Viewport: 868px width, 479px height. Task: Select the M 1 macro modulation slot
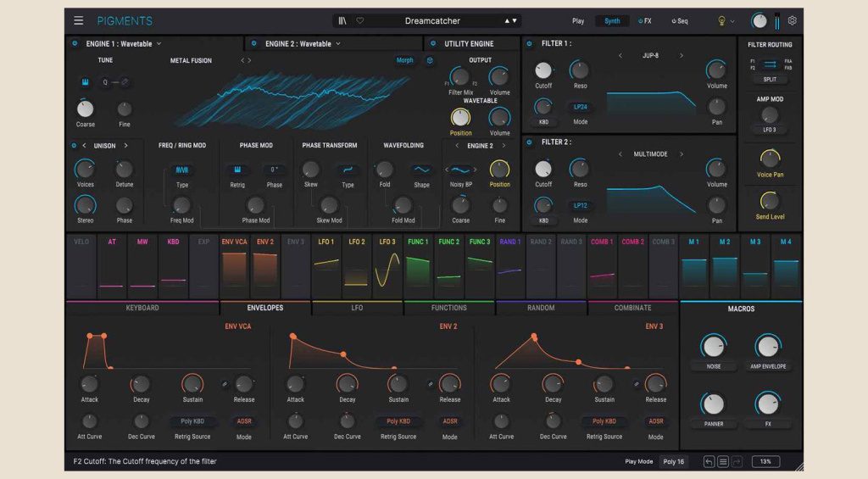tap(693, 266)
